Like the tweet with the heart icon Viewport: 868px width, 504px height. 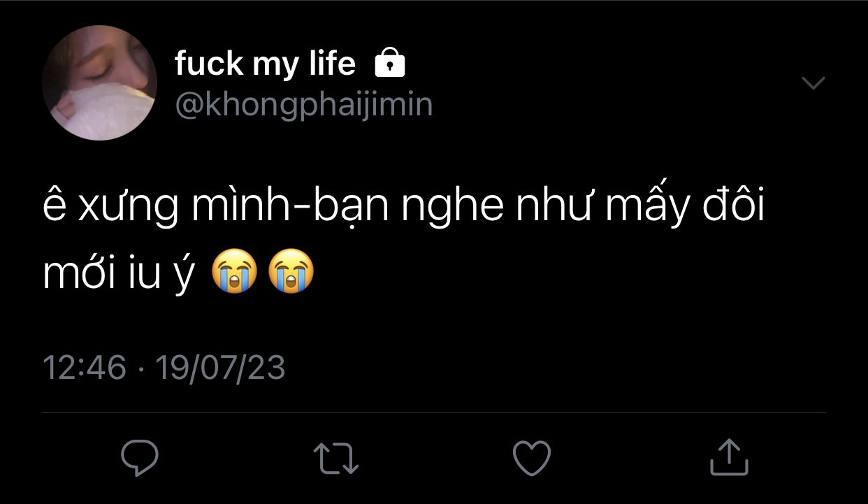[x=532, y=459]
